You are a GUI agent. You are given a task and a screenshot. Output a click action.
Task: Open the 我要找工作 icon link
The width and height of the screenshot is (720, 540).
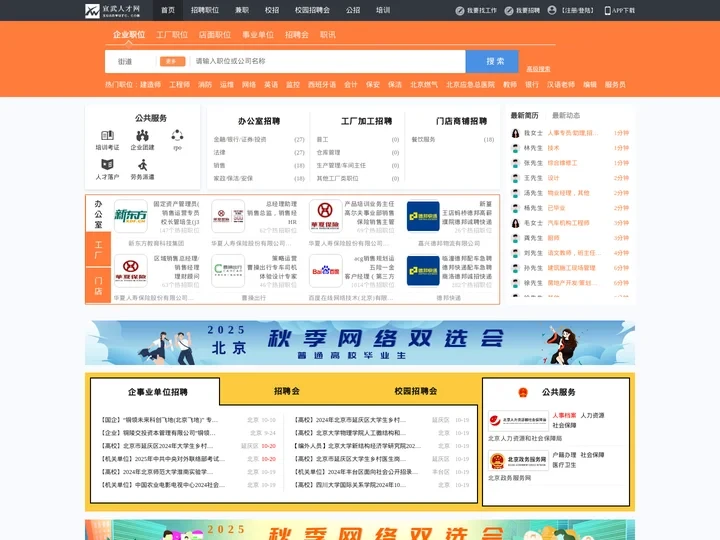460,11
